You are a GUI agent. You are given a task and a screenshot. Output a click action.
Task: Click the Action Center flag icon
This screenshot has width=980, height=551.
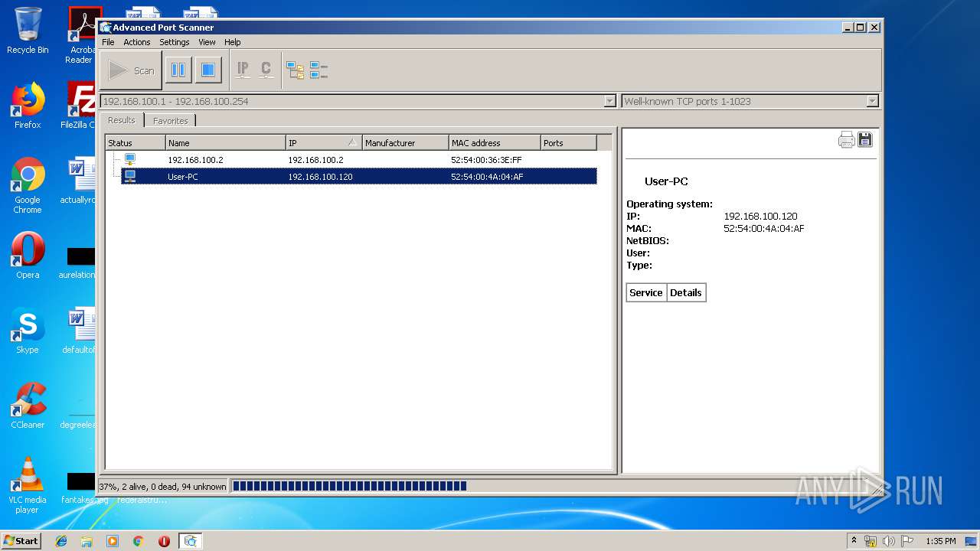point(906,541)
